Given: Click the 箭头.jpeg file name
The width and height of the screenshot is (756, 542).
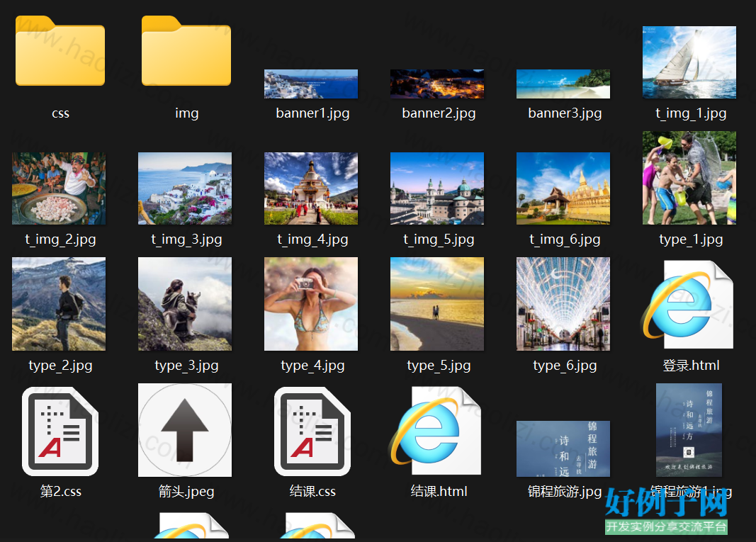Looking at the screenshot, I should point(186,492).
